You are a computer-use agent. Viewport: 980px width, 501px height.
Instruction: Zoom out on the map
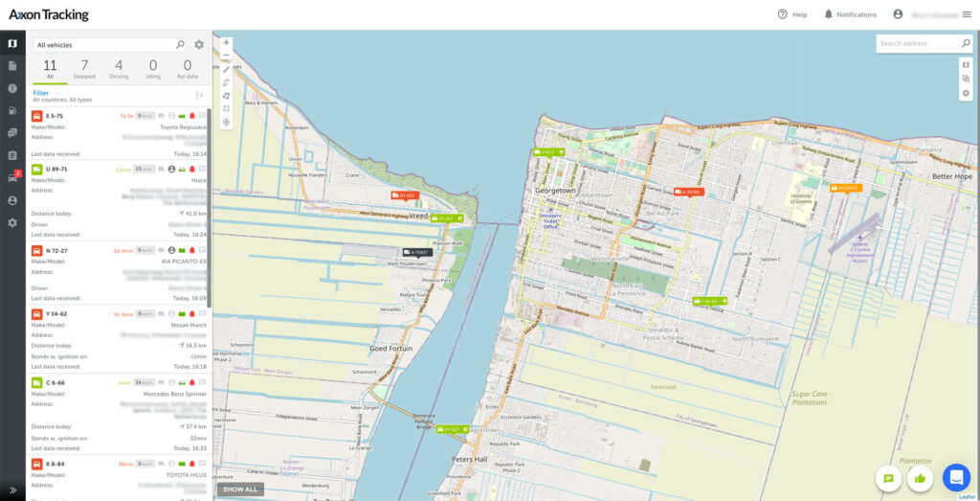point(226,55)
